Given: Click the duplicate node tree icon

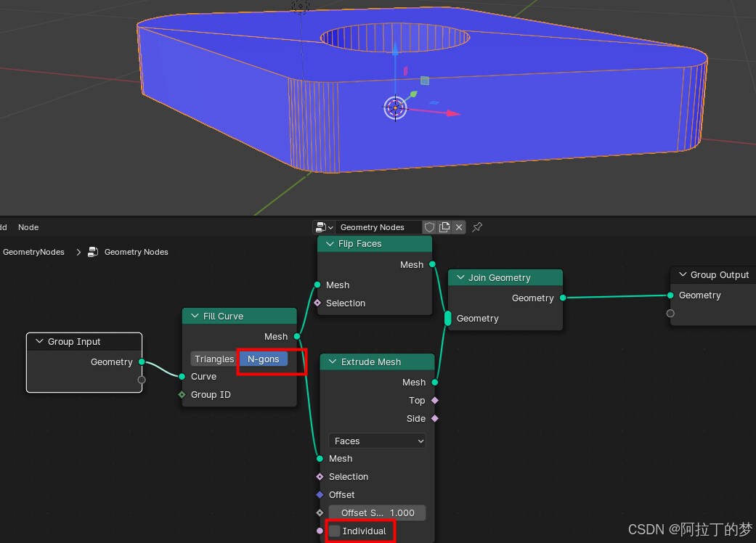Looking at the screenshot, I should coord(444,227).
